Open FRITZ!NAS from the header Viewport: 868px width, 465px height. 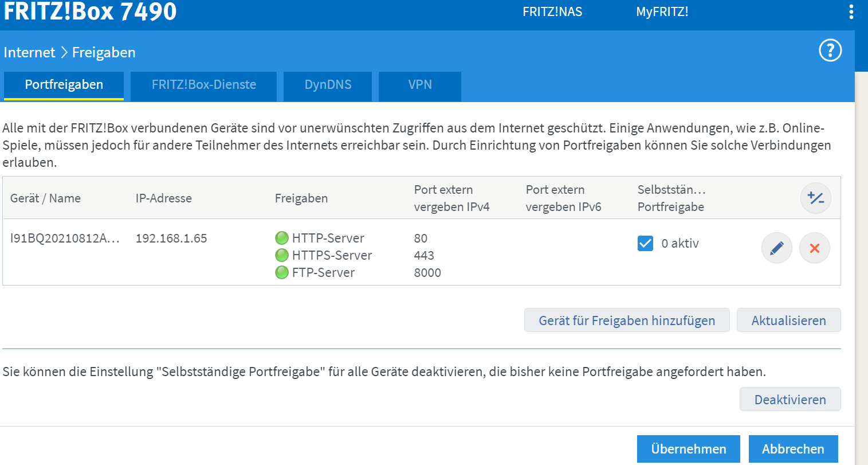tap(552, 12)
